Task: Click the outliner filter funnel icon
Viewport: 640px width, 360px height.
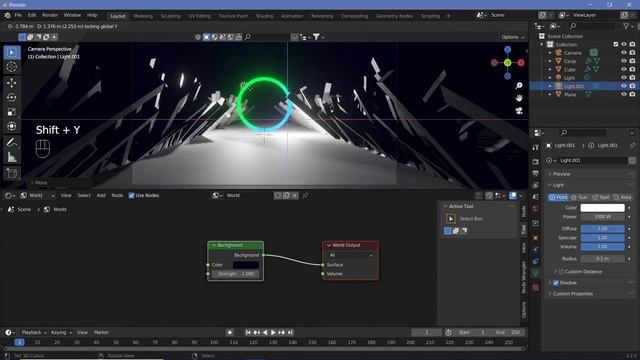Action: tap(626, 26)
